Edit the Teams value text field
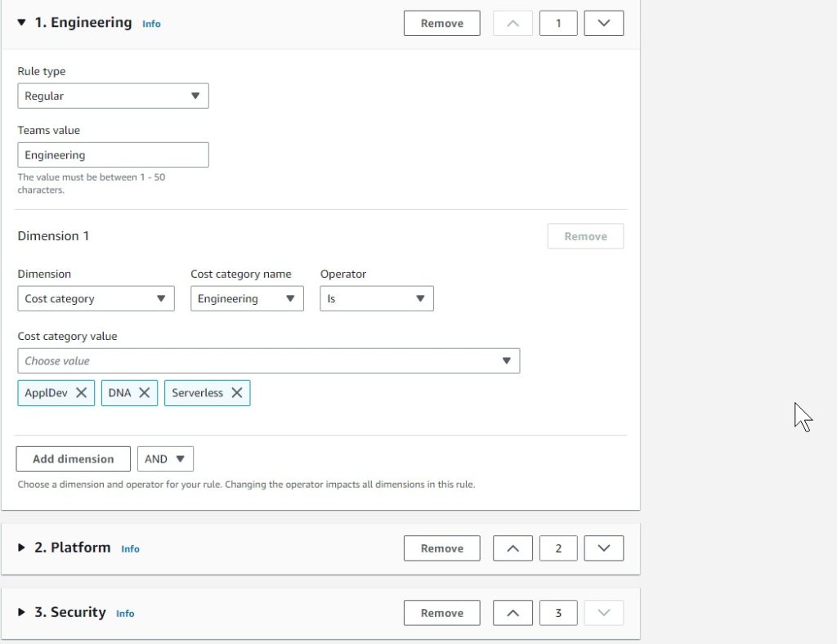Viewport: 837px width, 644px height. [113, 154]
